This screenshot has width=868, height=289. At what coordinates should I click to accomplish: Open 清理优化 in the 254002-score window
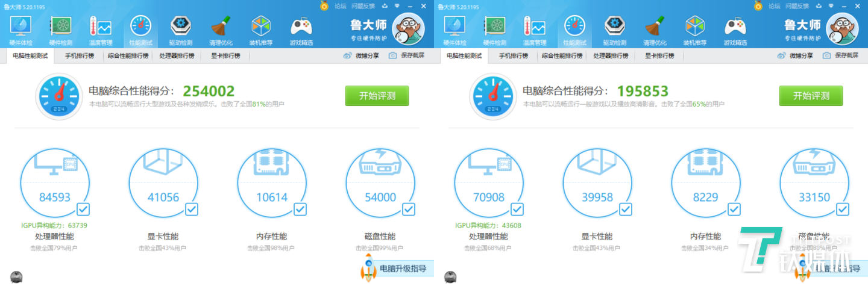[221, 30]
